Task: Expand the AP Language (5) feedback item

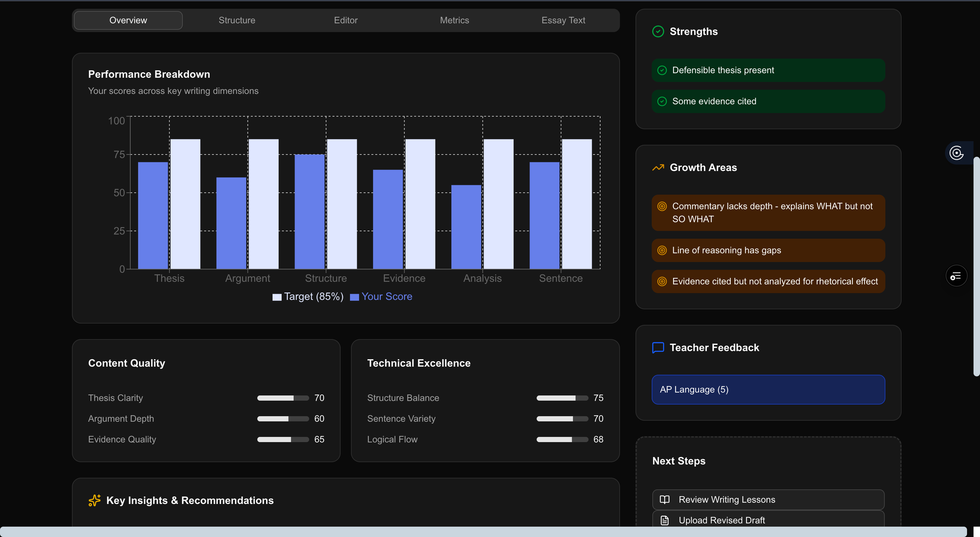Action: coord(768,389)
